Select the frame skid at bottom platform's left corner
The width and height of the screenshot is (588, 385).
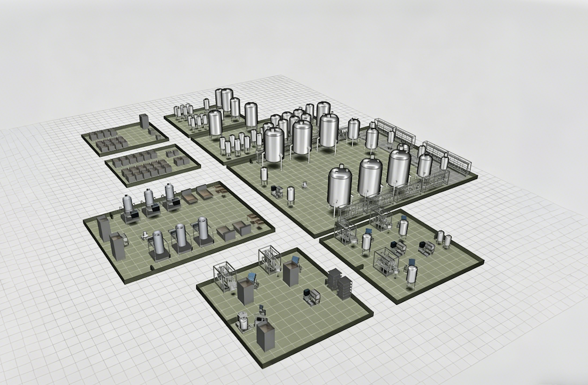tap(224, 276)
